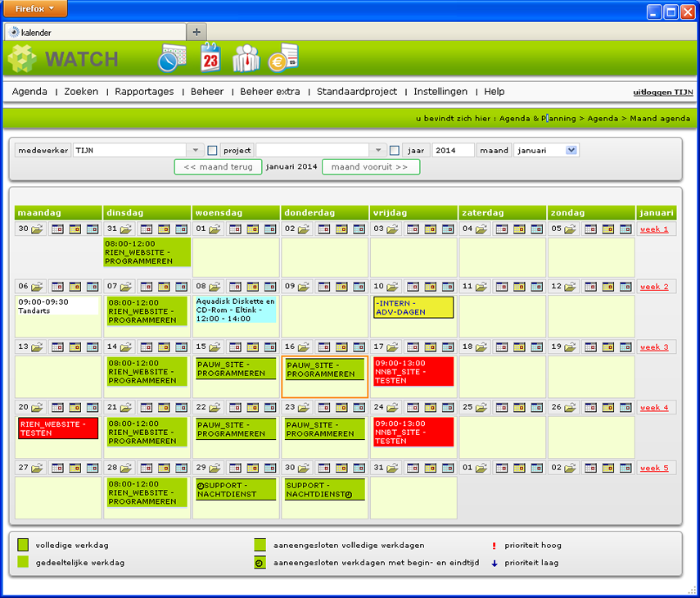Open the Rapportages menu
This screenshot has height=598, width=700.
(144, 92)
